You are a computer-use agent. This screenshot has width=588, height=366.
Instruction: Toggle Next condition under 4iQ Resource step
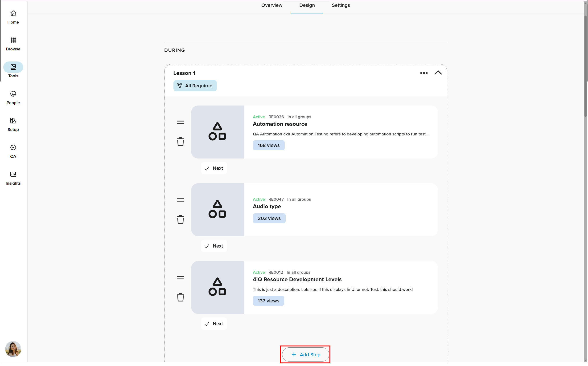(214, 324)
